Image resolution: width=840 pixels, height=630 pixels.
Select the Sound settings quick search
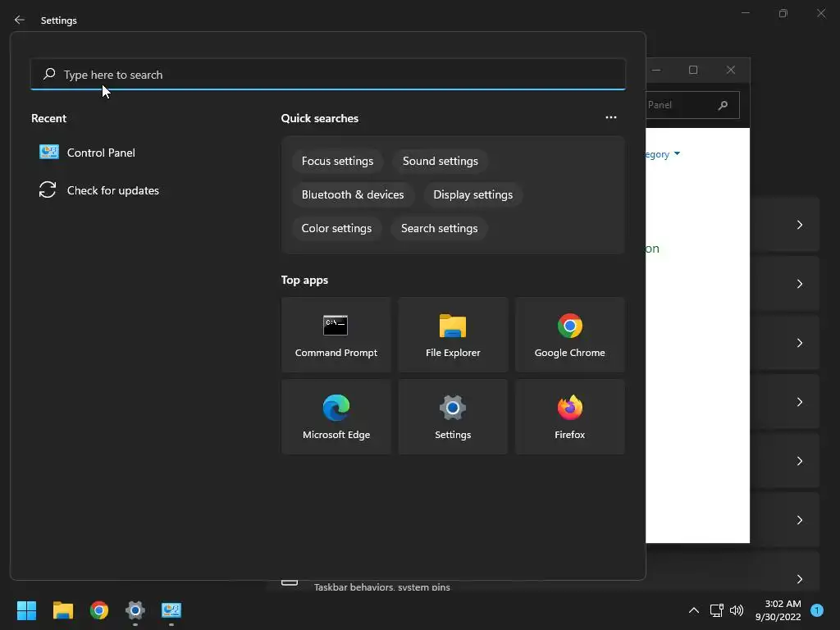coord(441,162)
